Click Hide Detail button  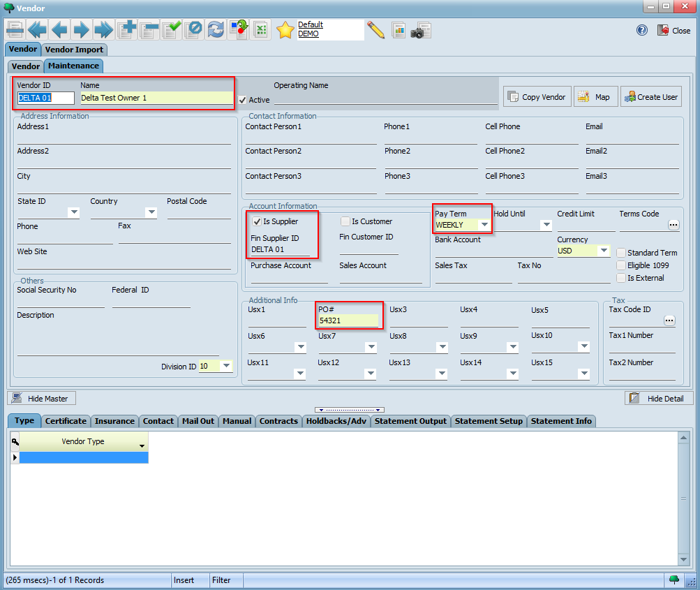(659, 398)
